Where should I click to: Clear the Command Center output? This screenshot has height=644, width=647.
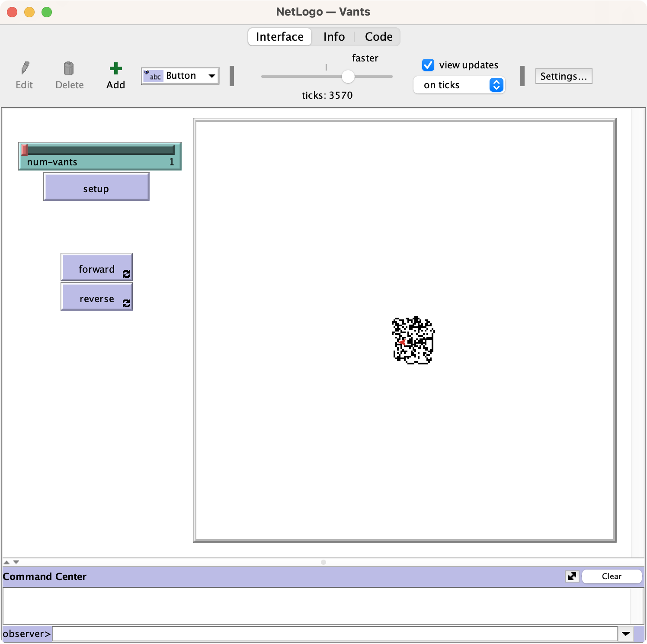tap(611, 576)
